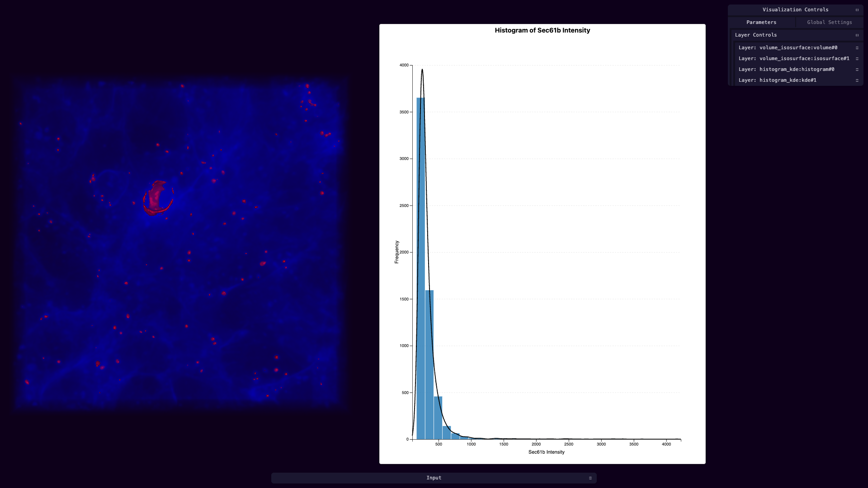Image resolution: width=868 pixels, height=488 pixels.
Task: Select the "Layer: histogram_kde:histogram#0" label
Action: tap(786, 70)
